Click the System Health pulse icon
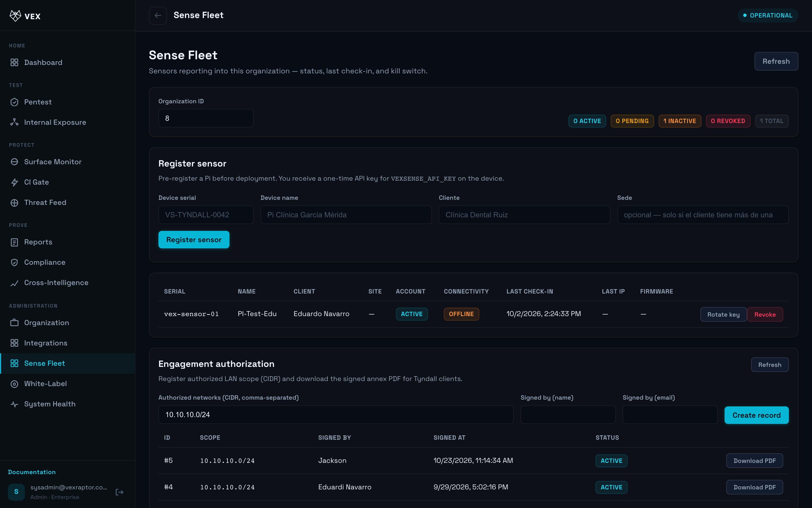812x508 pixels. (14, 404)
